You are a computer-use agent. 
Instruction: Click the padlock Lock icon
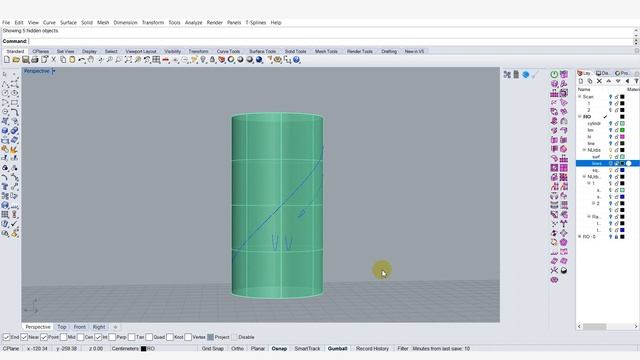(x=212, y=60)
